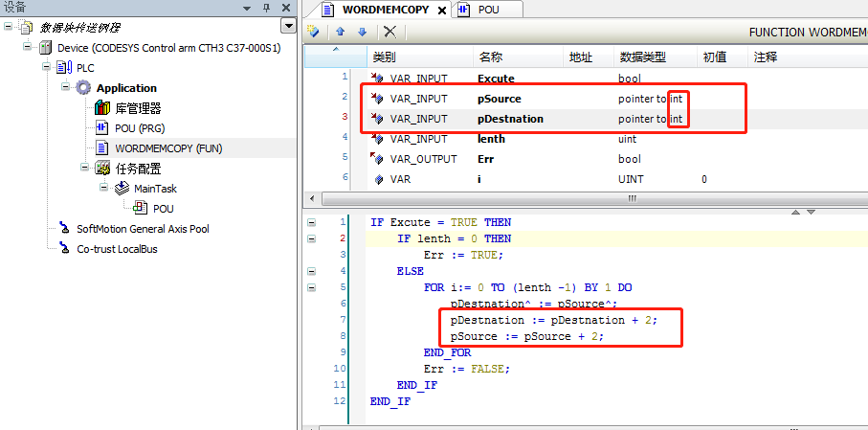Click the Co-trust LocalBus icon
The width and height of the screenshot is (868, 430).
tap(66, 249)
